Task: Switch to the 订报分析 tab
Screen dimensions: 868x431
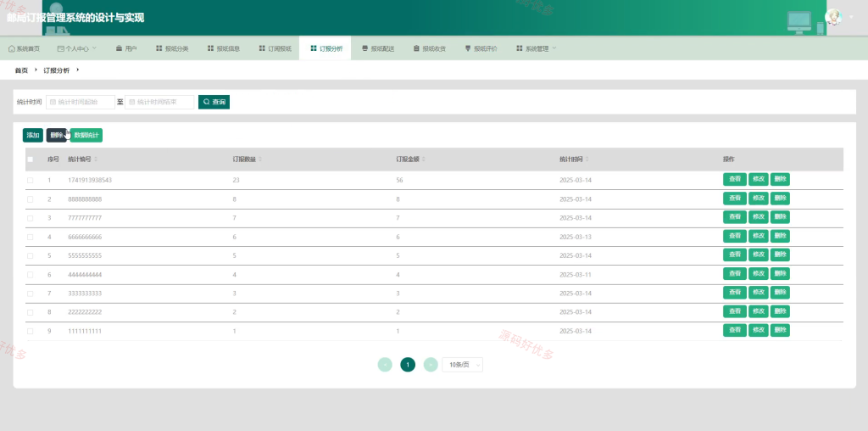Action: coord(326,48)
